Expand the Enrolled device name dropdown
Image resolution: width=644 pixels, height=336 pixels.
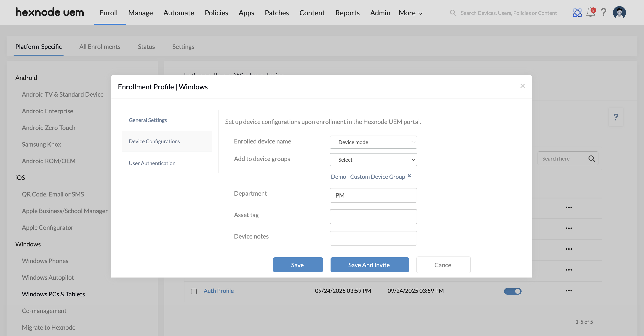coord(373,142)
